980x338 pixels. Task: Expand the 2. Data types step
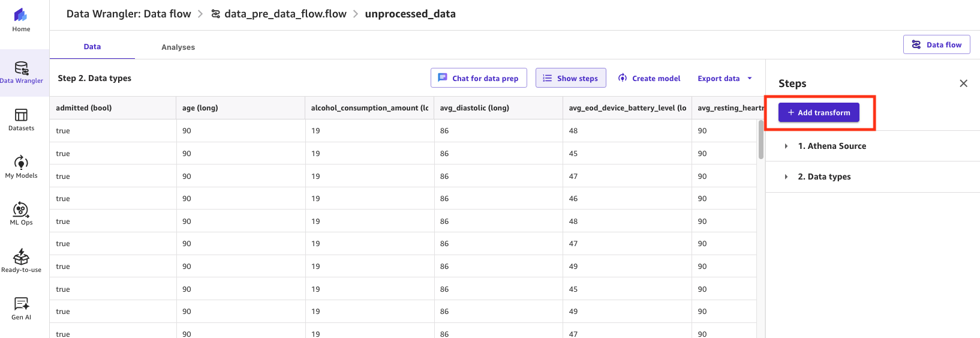tap(786, 177)
